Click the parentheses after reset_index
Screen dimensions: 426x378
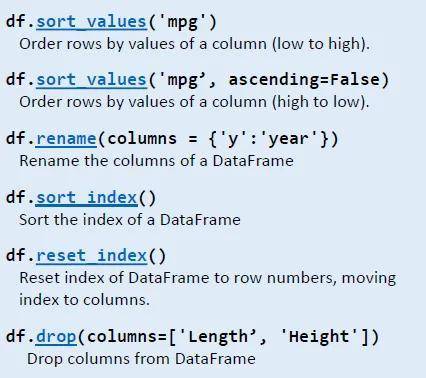click(157, 256)
